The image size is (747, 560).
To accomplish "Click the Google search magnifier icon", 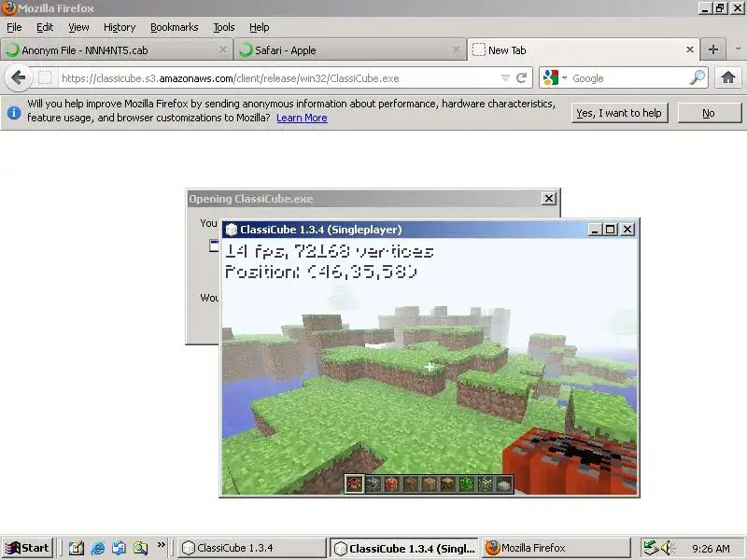I will tap(698, 77).
